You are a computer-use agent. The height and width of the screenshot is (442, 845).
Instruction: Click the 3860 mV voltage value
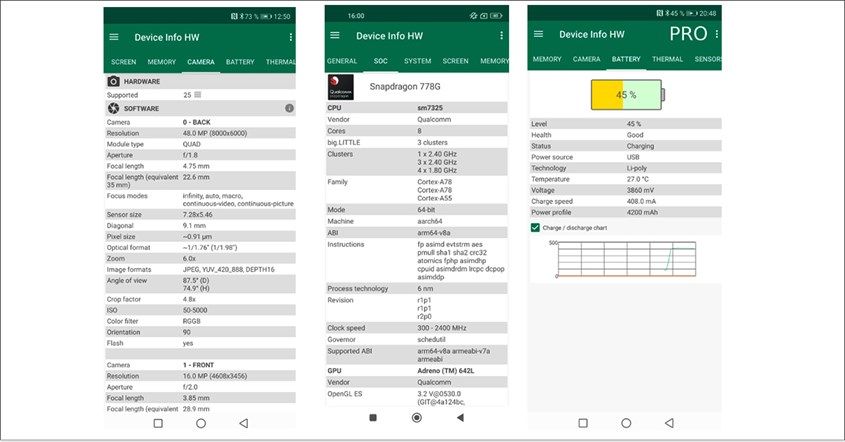click(640, 190)
